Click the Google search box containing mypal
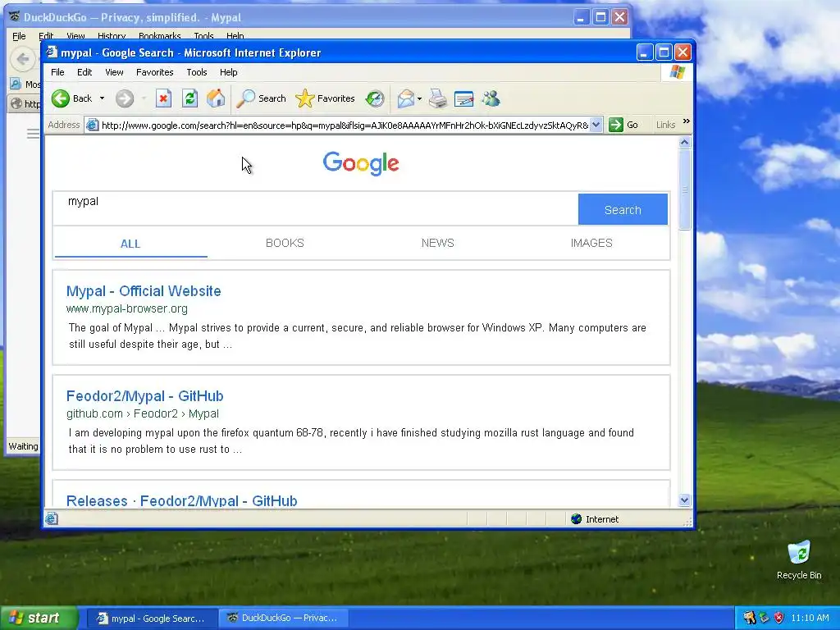The height and width of the screenshot is (630, 840). [x=316, y=208]
